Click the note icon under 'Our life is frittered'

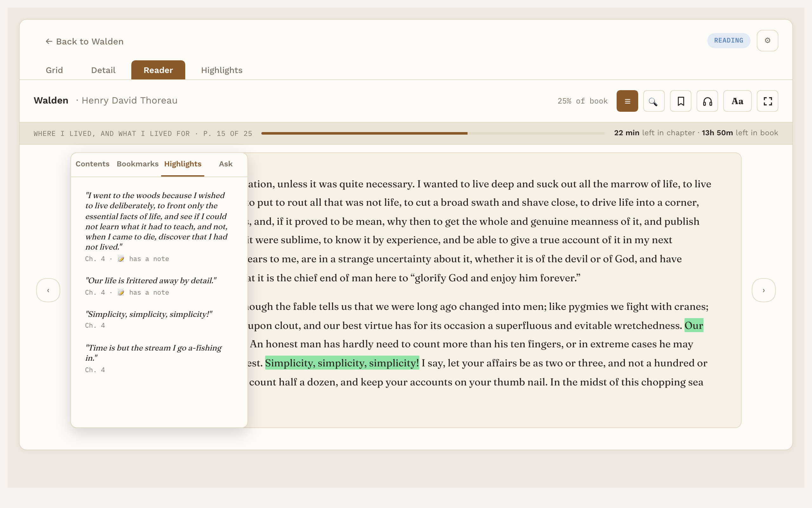(x=121, y=292)
